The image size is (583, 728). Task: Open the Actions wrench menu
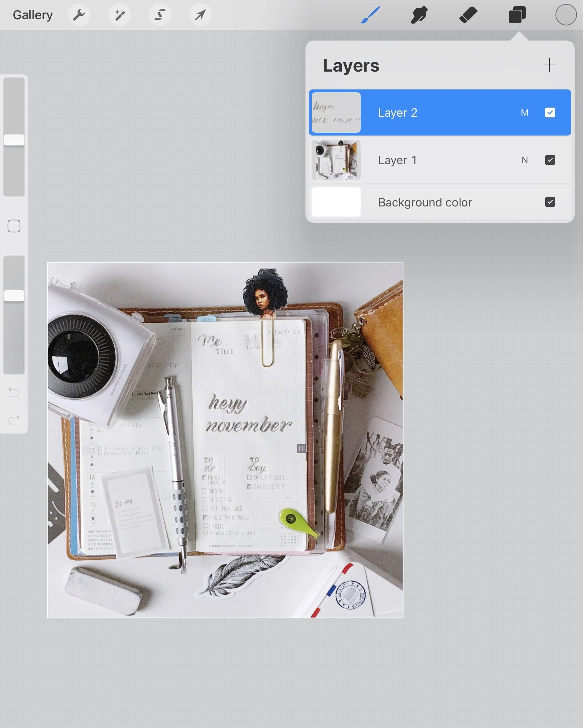tap(79, 15)
